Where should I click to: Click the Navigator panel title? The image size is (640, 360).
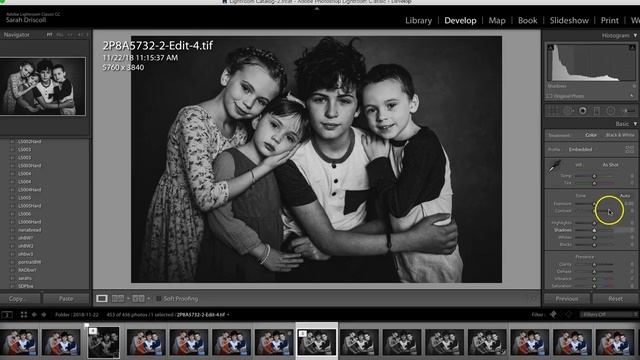pyautogui.click(x=16, y=35)
